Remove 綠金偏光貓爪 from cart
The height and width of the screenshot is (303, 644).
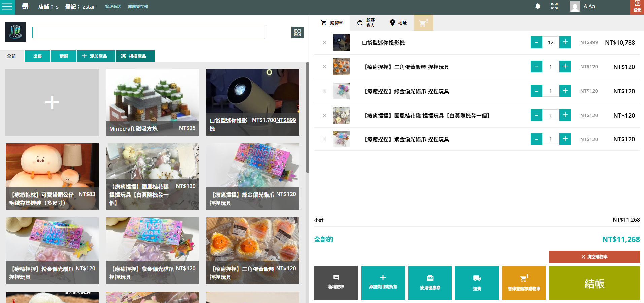(324, 91)
